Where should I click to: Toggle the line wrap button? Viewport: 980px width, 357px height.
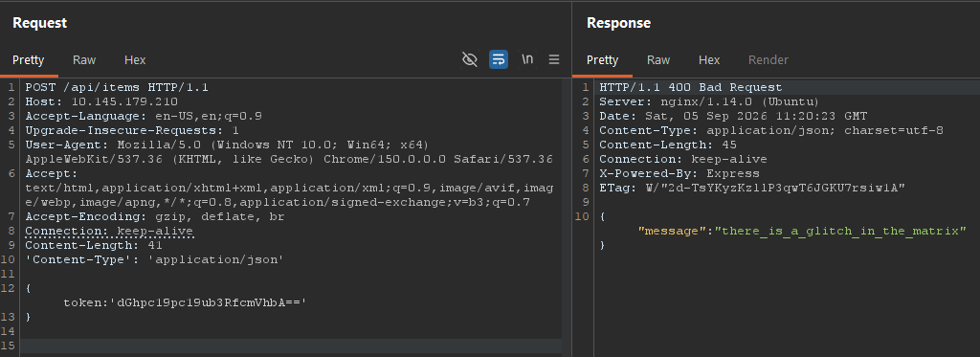click(498, 59)
